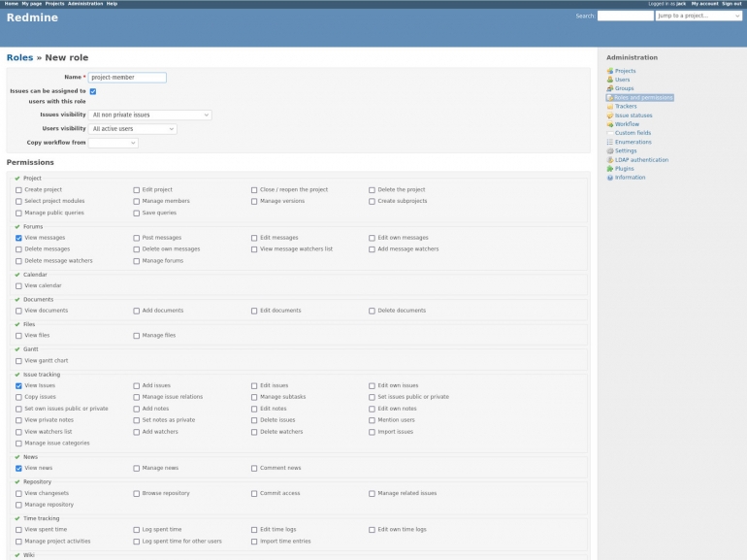The image size is (747, 560).
Task: Enable the Manage members permission
Action: tap(136, 202)
